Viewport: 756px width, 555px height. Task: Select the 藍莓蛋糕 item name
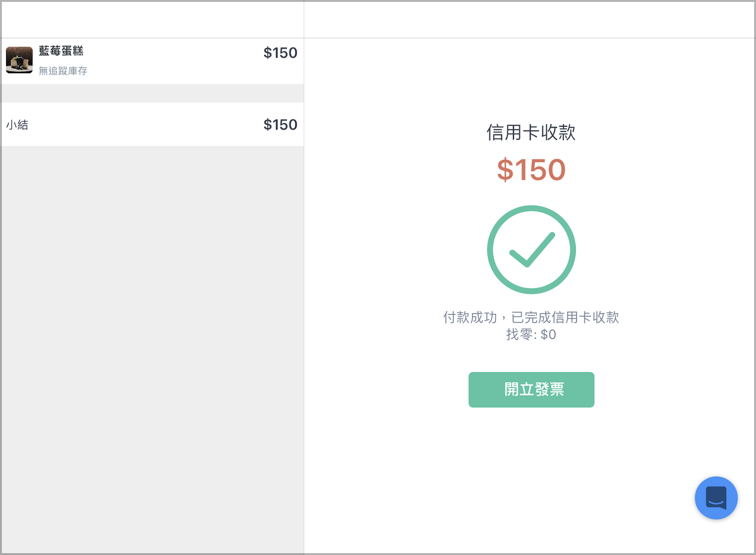tap(61, 51)
